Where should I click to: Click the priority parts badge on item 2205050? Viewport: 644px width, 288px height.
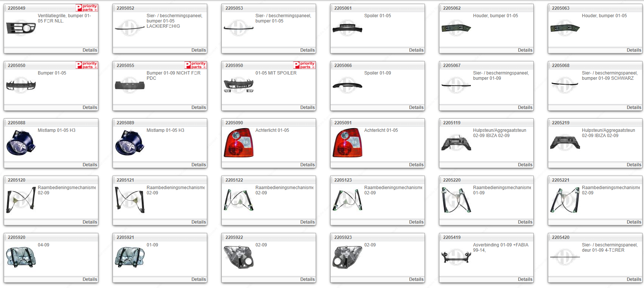pos(86,65)
